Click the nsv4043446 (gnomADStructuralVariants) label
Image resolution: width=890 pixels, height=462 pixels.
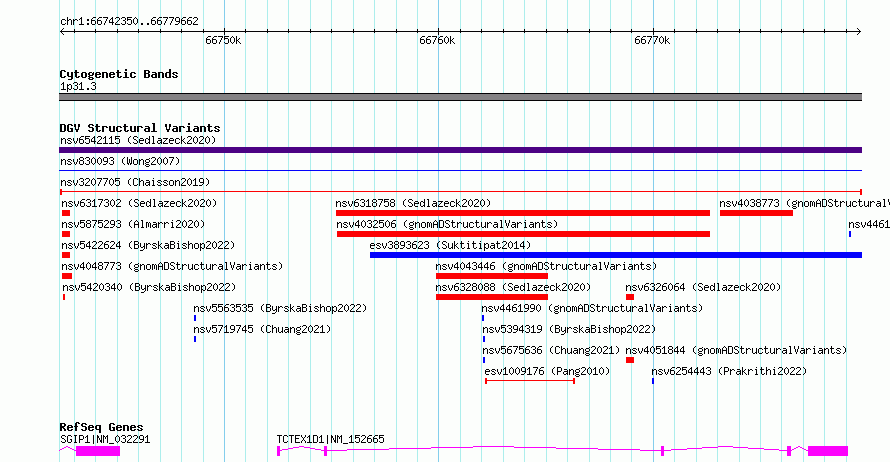click(546, 266)
